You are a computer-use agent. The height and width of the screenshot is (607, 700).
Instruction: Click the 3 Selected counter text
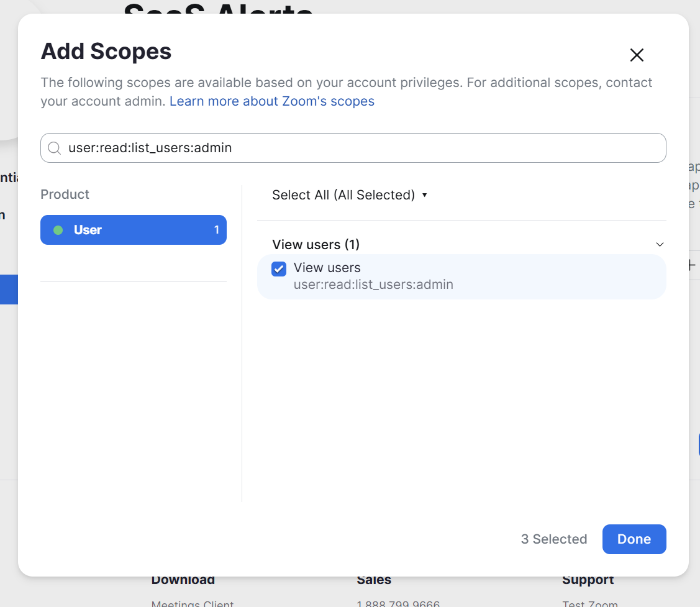[x=553, y=539]
